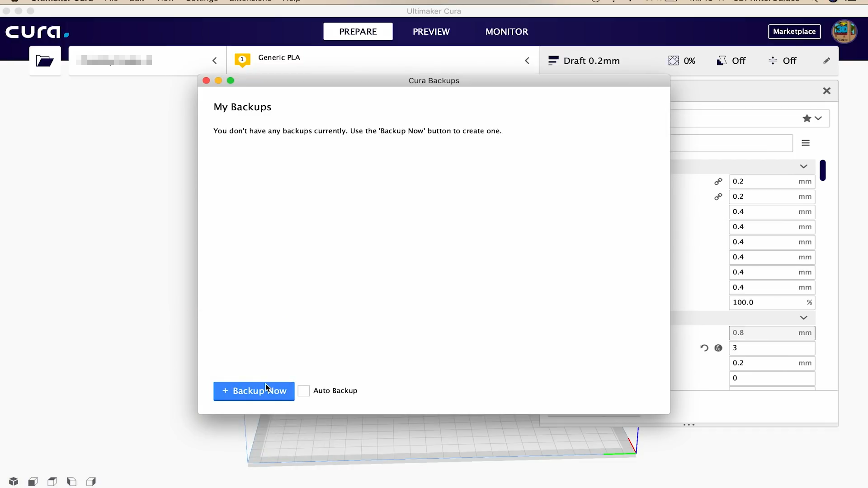
Task: Click the user account avatar
Action: click(844, 32)
